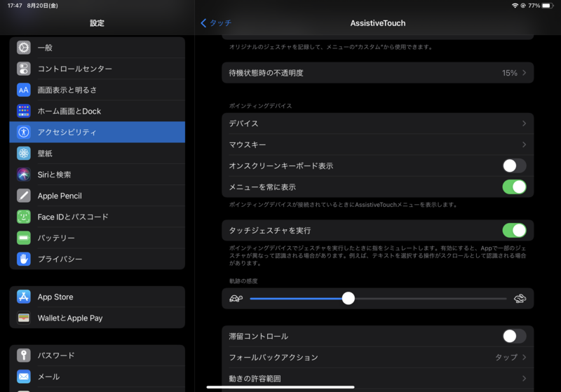Tap the 画面表示と明るさ AA icon

(24, 90)
